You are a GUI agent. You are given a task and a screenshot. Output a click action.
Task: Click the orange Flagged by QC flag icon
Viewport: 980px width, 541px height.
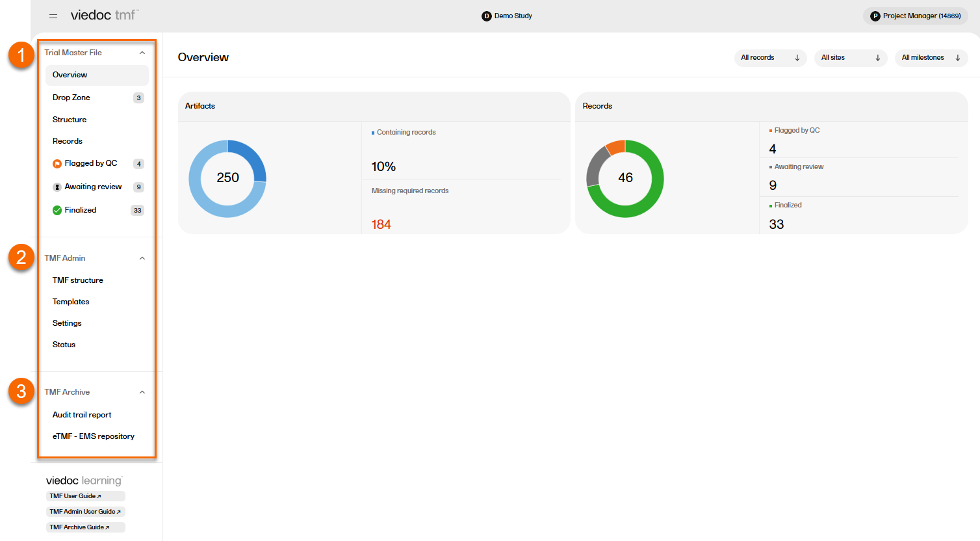click(x=57, y=164)
